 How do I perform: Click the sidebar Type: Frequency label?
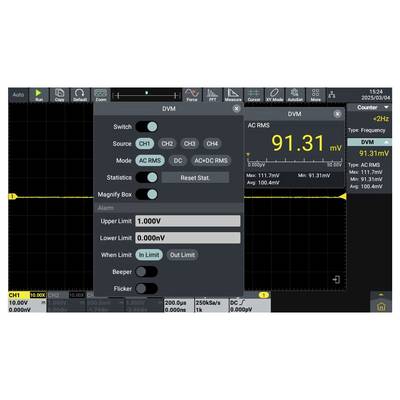[x=366, y=130]
